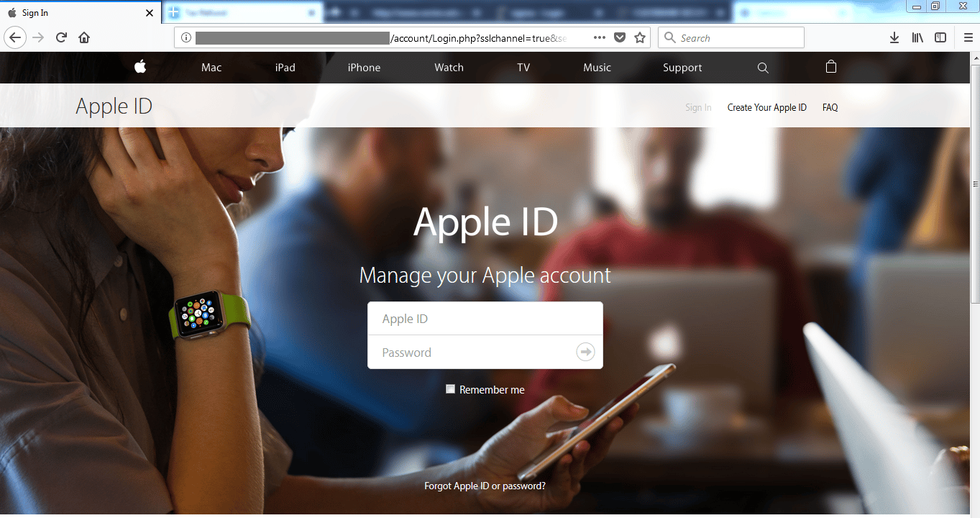The image size is (980, 518).
Task: Open the site search magnifier icon
Action: [763, 68]
